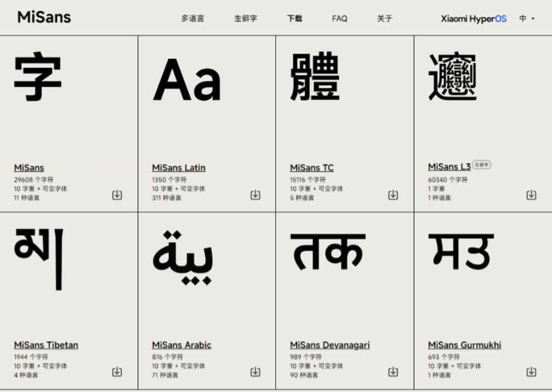Click the text '1350 个字符'

coord(169,180)
